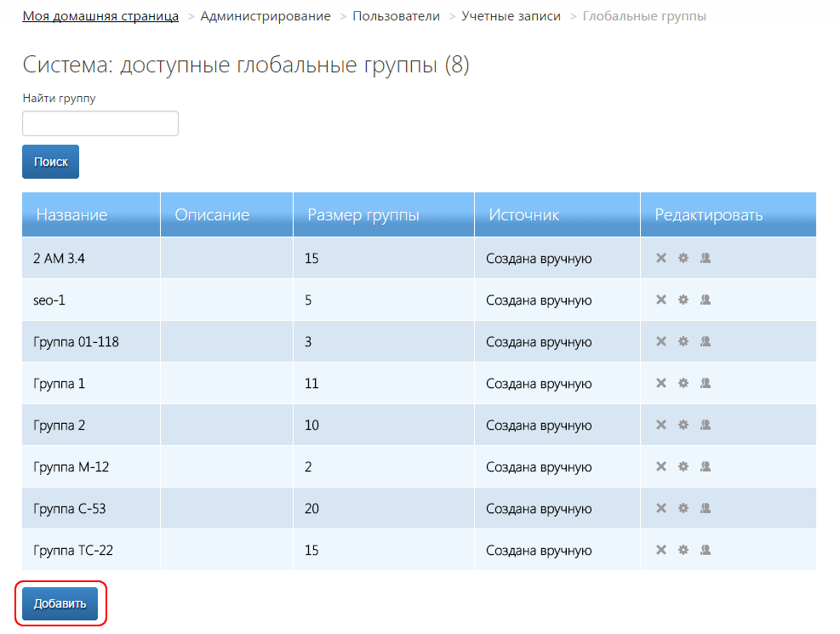Manage members of group 2 AM 3.4
The image size is (840, 634).
click(x=705, y=258)
